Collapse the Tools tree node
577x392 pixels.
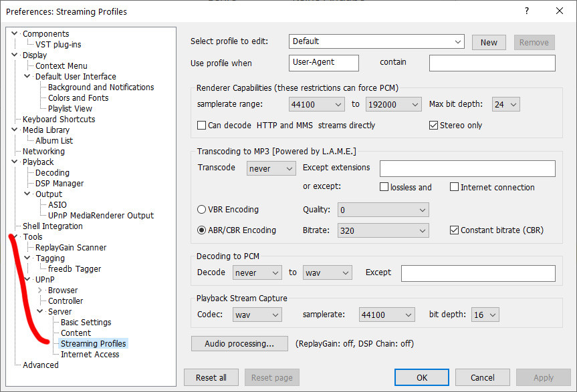click(x=15, y=237)
